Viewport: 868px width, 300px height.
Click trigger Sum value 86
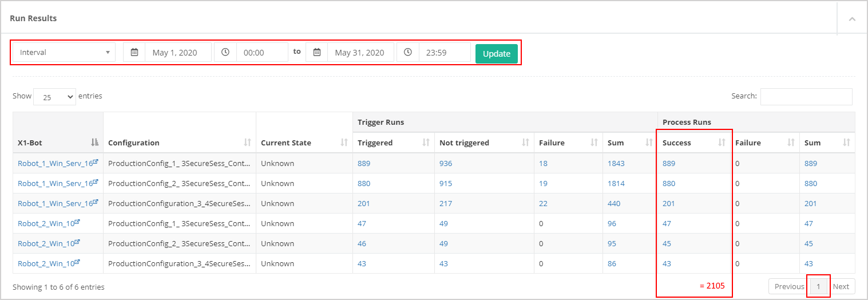point(612,263)
